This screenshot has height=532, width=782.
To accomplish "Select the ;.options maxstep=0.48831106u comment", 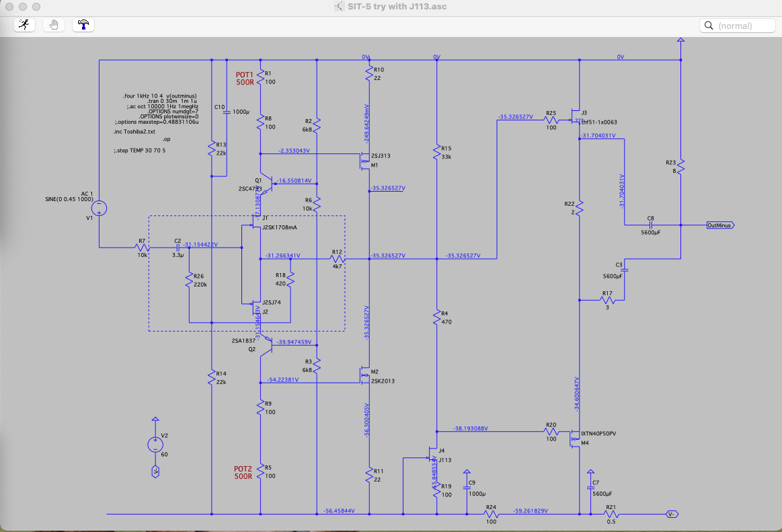I will (157, 122).
